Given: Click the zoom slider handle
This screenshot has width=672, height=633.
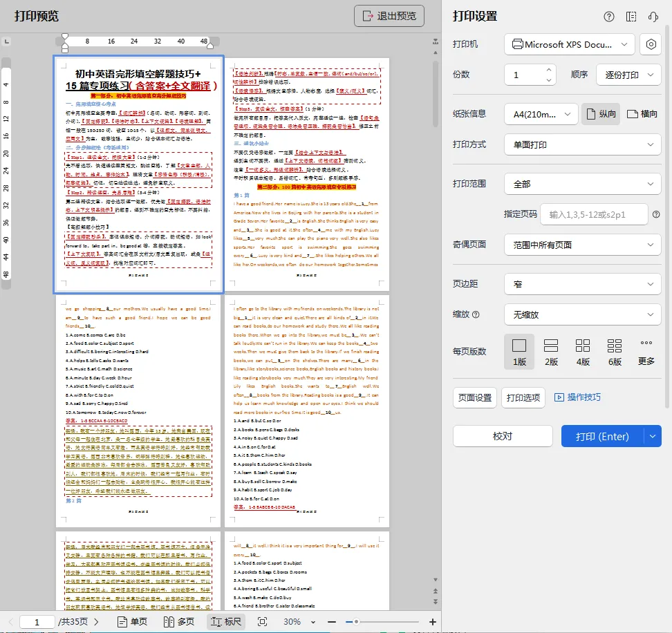Looking at the screenshot, I should [x=356, y=621].
